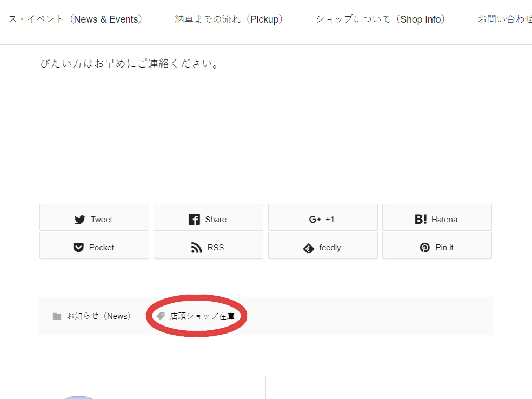The width and height of the screenshot is (532, 399).
Task: Click the folder icon beside お知らせ
Action: pos(57,316)
